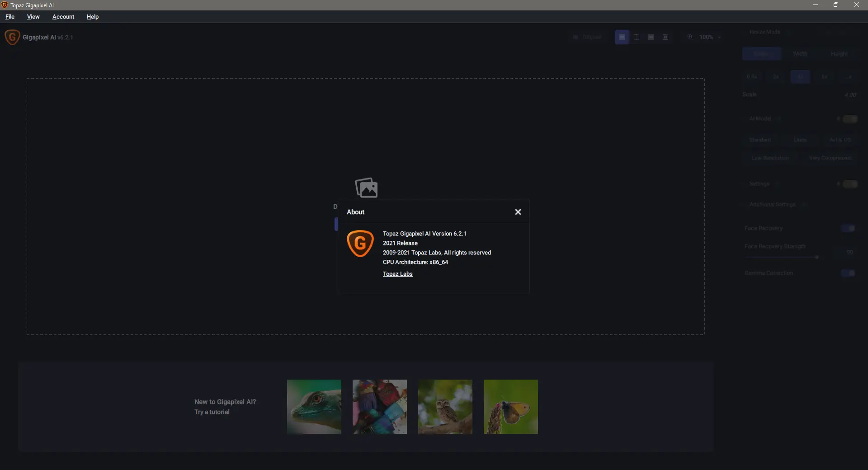Open the View menu
The width and height of the screenshot is (868, 470).
(33, 17)
